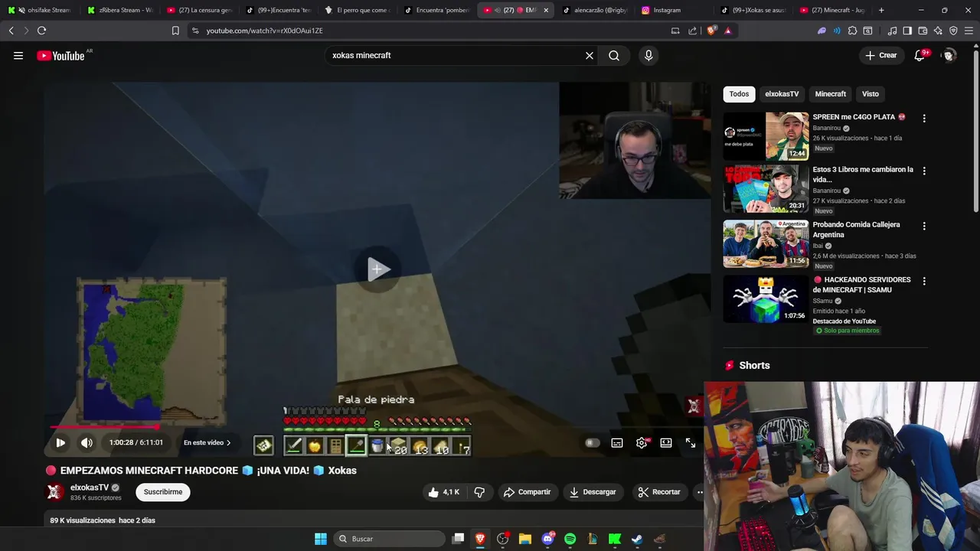
Task: Open 'HACKEANDO SERVIDORES DE MINECRAFT' title
Action: (x=861, y=285)
